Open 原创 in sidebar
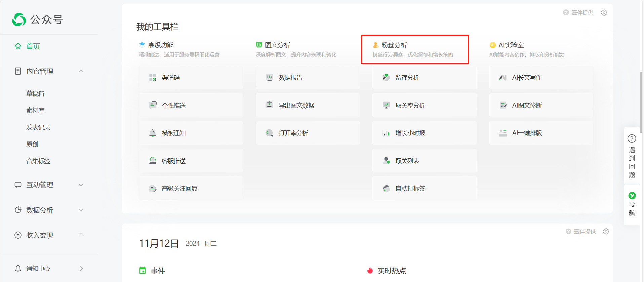 click(x=32, y=144)
